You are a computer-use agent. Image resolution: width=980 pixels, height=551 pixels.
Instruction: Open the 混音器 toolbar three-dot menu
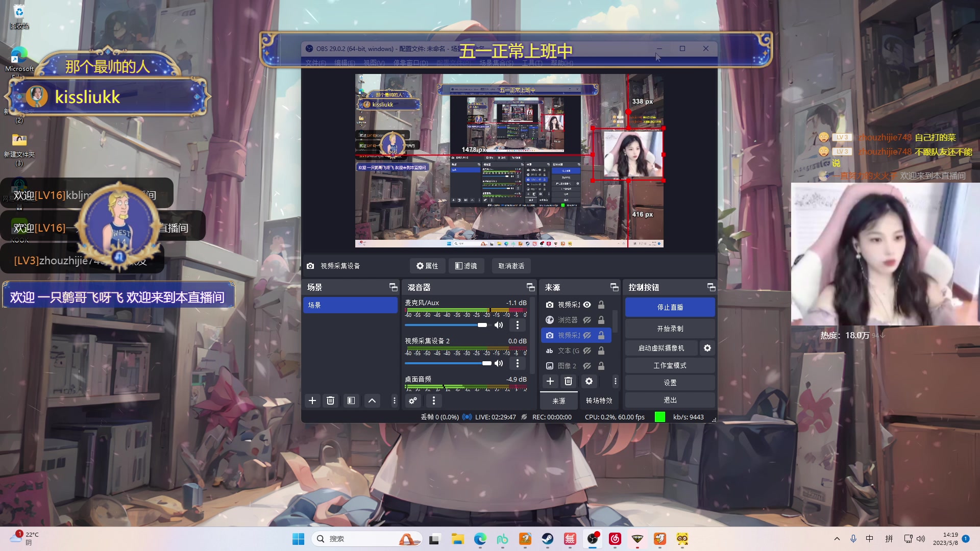[x=434, y=400]
